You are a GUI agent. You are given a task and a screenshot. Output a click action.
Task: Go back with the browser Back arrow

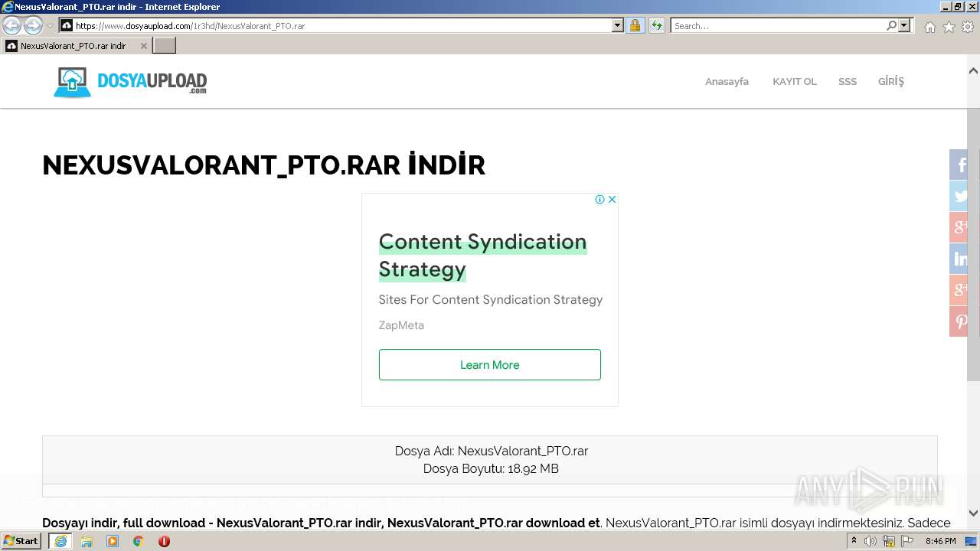pyautogui.click(x=12, y=26)
